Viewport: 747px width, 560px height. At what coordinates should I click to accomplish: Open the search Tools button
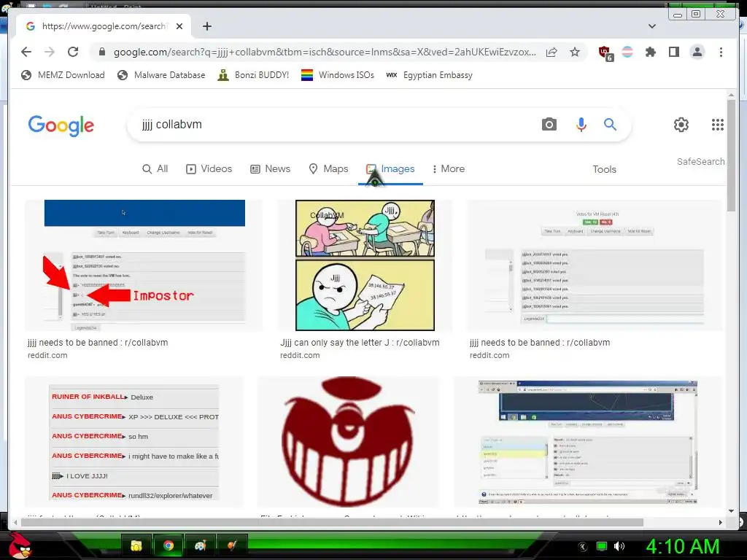click(x=604, y=169)
